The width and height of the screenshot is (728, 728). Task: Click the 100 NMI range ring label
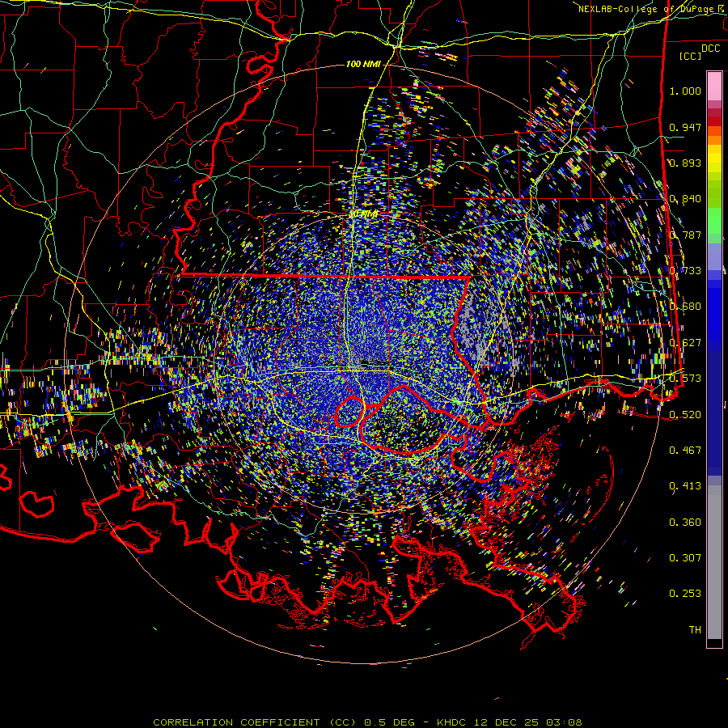click(363, 64)
